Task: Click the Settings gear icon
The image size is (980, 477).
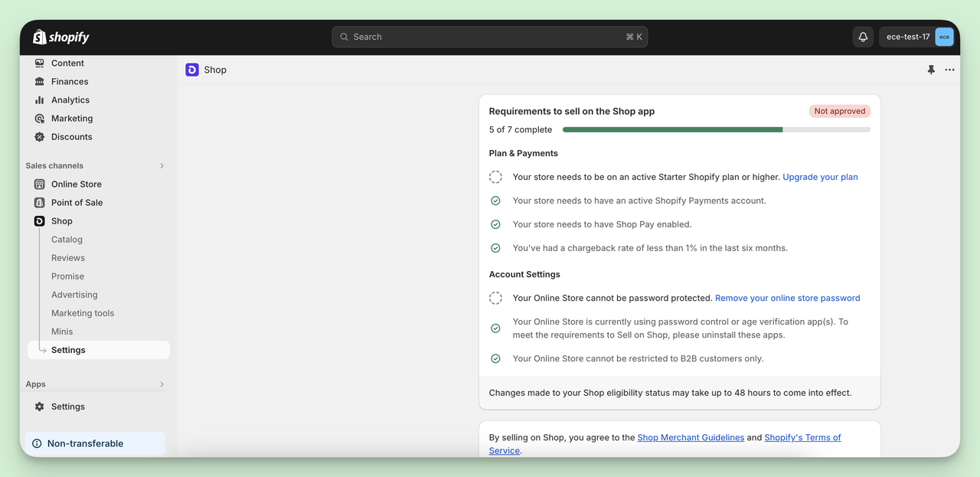Action: tap(40, 407)
